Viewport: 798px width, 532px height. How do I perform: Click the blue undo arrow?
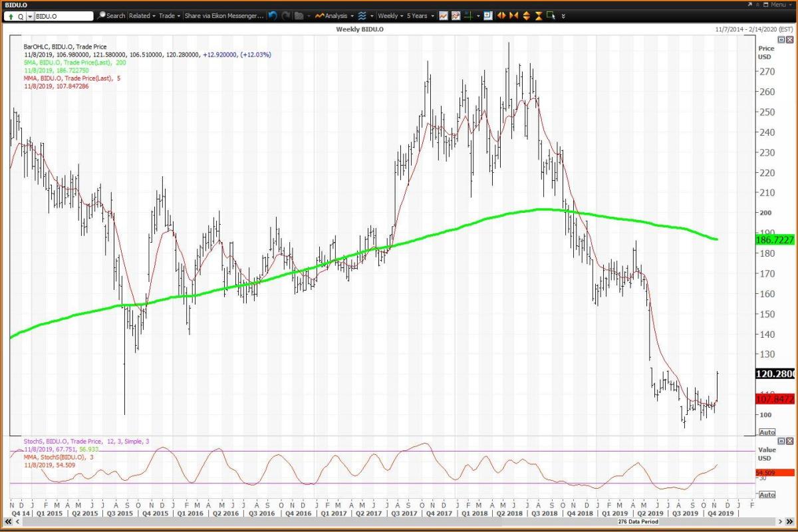(x=273, y=15)
